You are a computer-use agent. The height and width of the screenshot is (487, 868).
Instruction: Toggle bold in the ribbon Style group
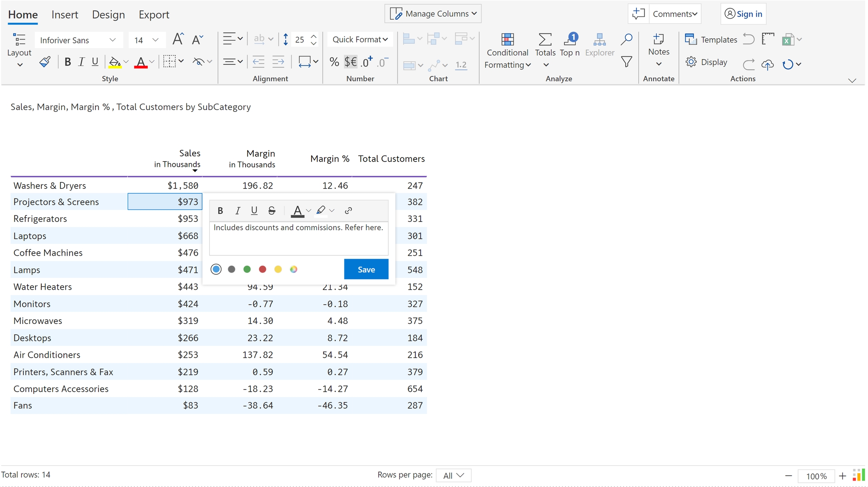click(67, 62)
